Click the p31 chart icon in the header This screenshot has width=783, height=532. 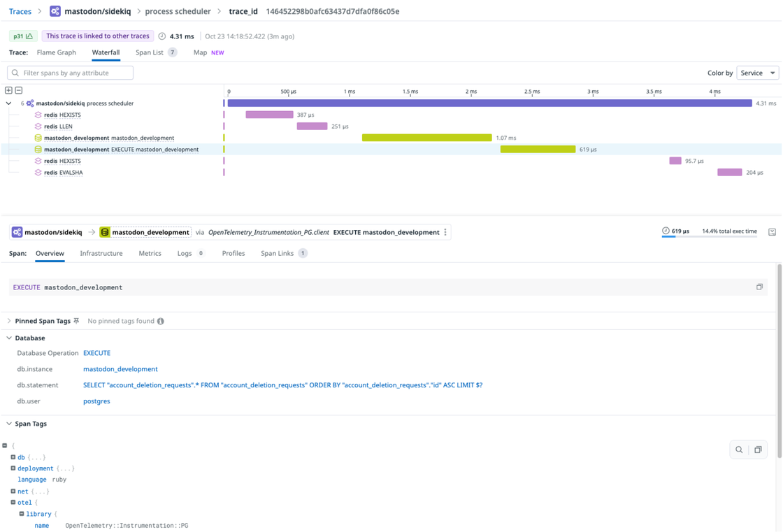pos(31,35)
